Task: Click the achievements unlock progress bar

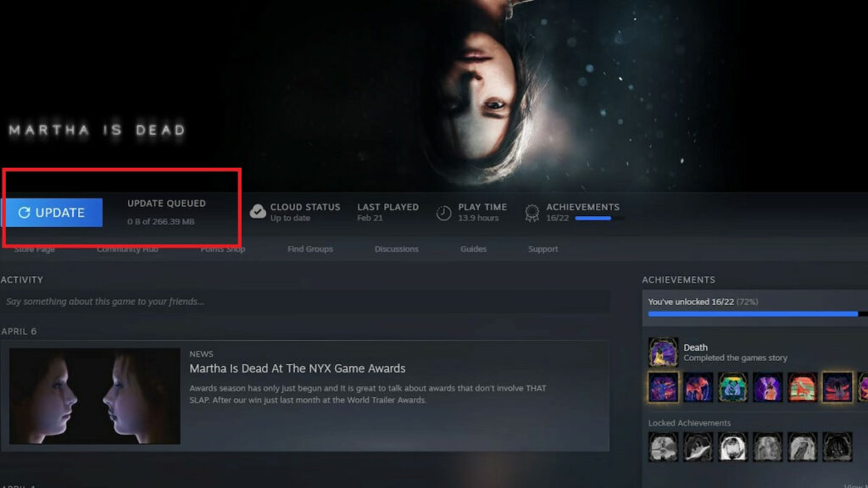Action: (x=754, y=315)
